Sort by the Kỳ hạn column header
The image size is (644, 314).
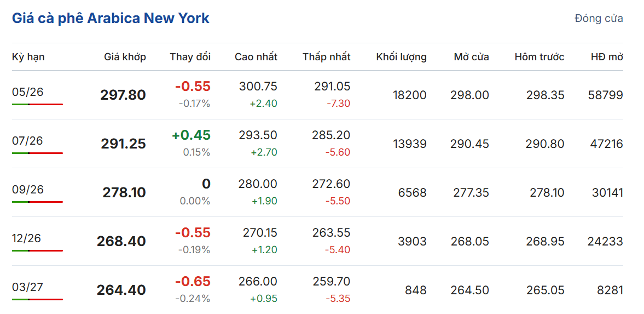28,57
